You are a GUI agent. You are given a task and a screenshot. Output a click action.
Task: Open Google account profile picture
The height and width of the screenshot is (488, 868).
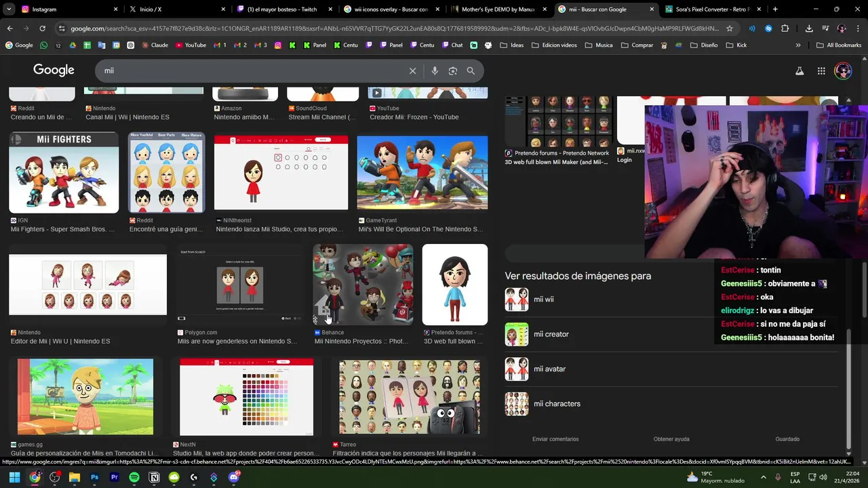[843, 70]
